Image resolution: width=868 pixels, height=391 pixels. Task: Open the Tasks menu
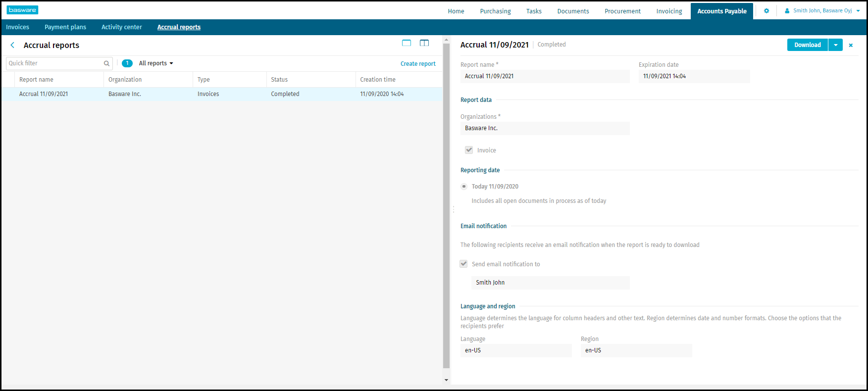point(534,11)
